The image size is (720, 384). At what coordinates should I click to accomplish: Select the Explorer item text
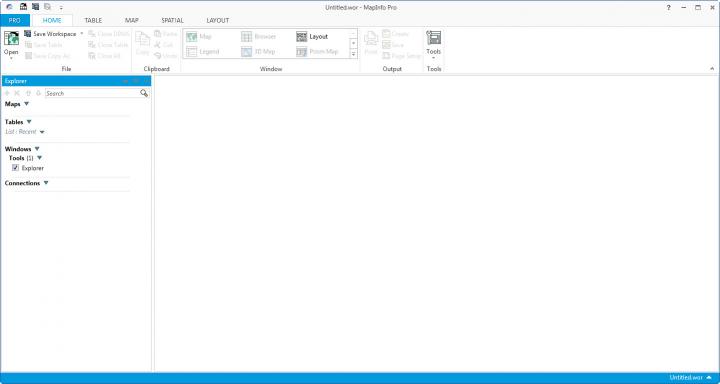coord(33,168)
